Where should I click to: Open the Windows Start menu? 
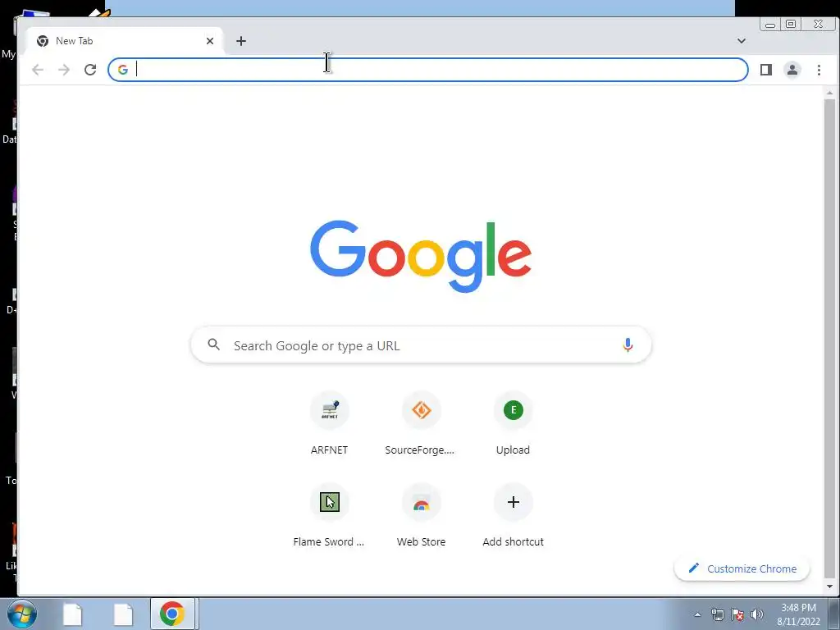pos(21,614)
